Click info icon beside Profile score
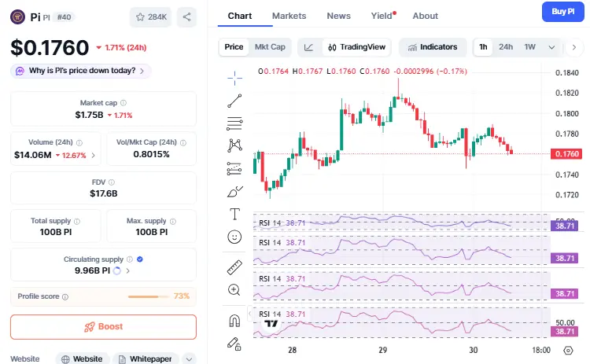This screenshot has height=364, width=590. 65,296
